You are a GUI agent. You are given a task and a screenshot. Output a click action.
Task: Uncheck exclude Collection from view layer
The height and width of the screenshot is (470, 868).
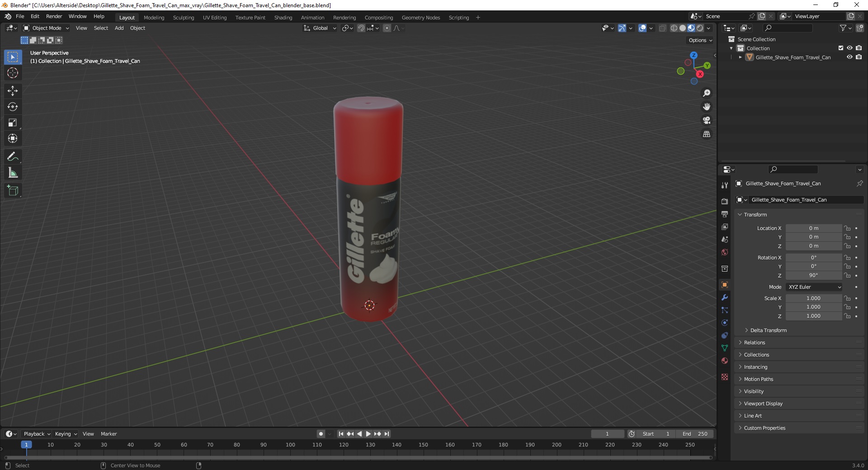click(841, 48)
